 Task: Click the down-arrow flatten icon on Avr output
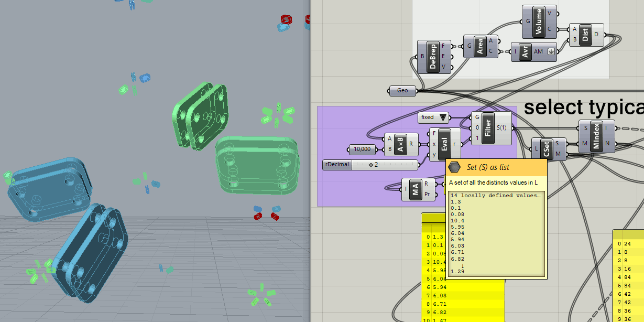[x=551, y=51]
